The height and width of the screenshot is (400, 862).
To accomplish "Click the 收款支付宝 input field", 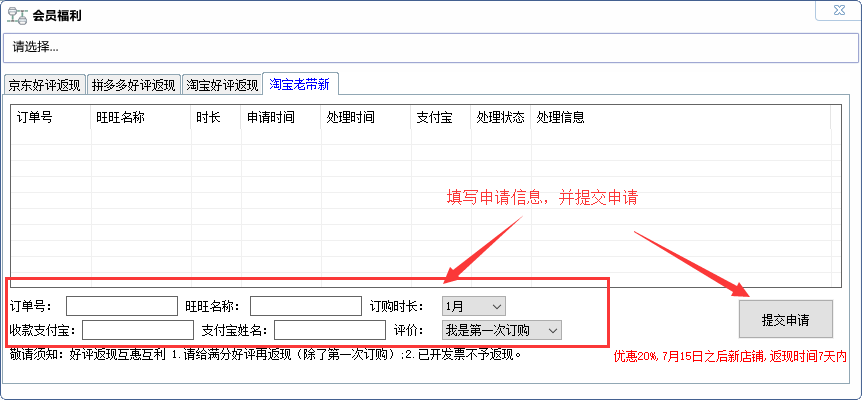I will pos(138,330).
